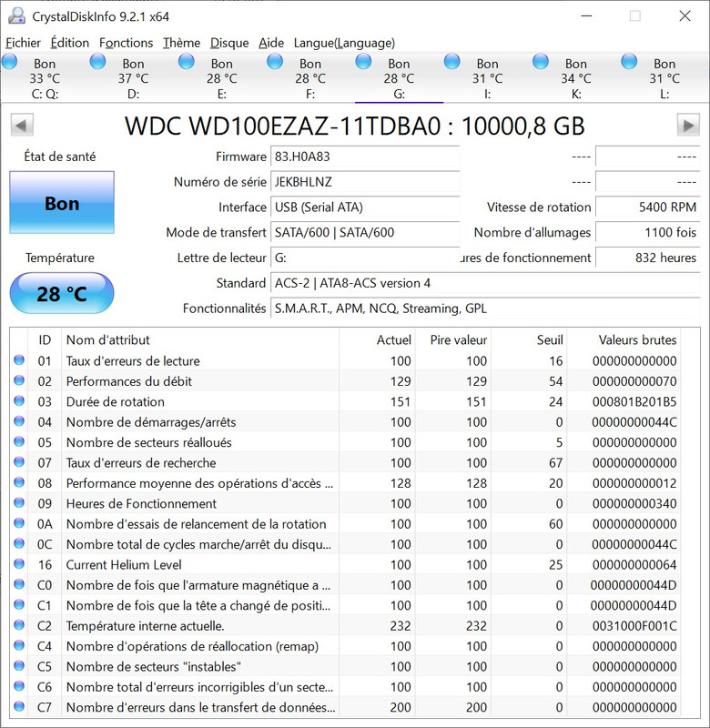
Task: Click status dot for attribute 04
Action: [x=19, y=421]
